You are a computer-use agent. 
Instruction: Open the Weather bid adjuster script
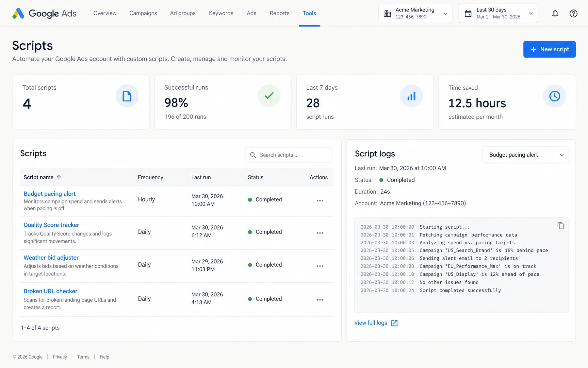[x=51, y=258]
